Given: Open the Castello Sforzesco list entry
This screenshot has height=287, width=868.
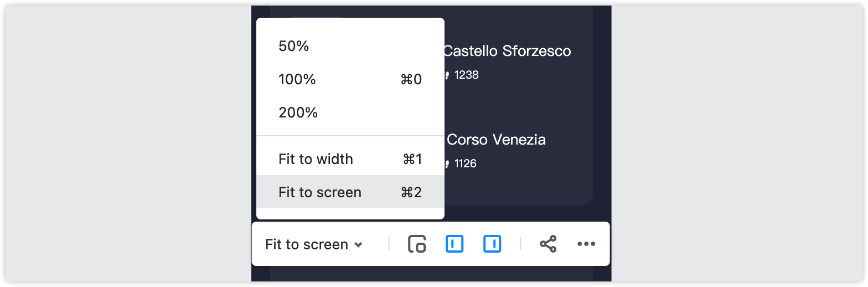Looking at the screenshot, I should (507, 51).
